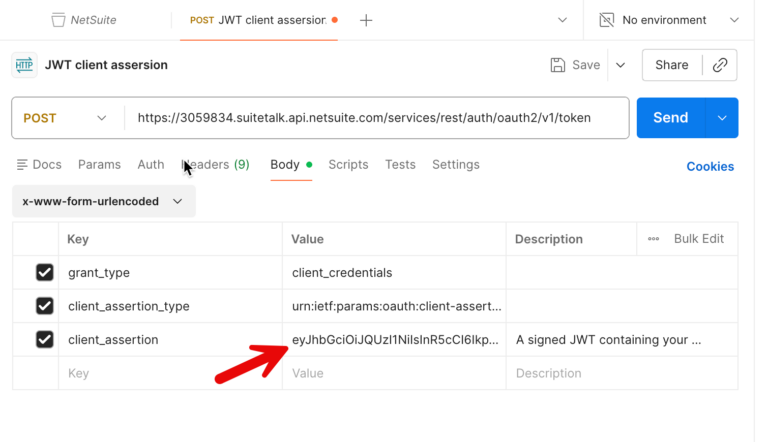Screen dimensions: 768x442
Task: Uncheck the client_assertion_type row checkbox
Action: [44, 306]
